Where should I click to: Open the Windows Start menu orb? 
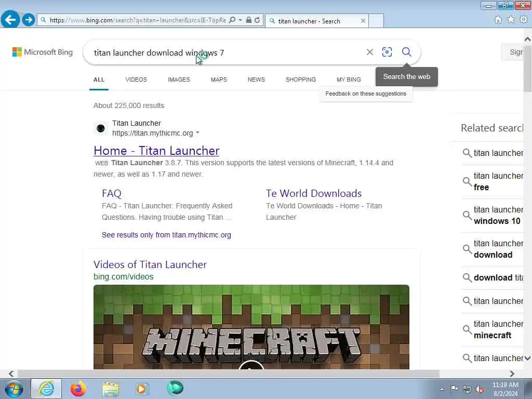point(14,389)
